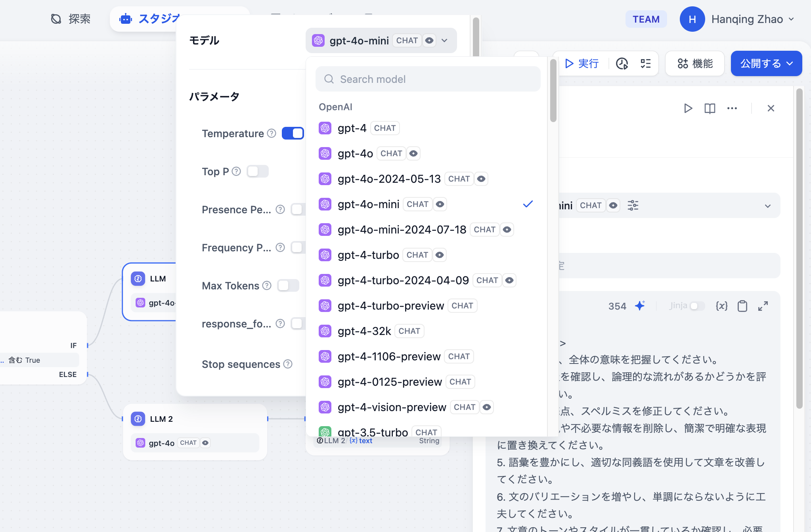Click the Presence Penalty help icon
Image resolution: width=811 pixels, height=532 pixels.
[x=280, y=209]
